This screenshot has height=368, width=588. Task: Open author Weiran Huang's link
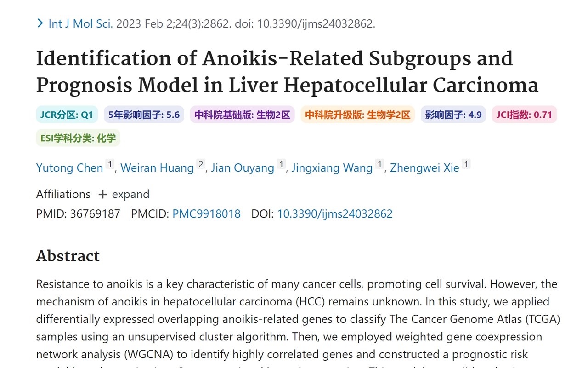[157, 168]
